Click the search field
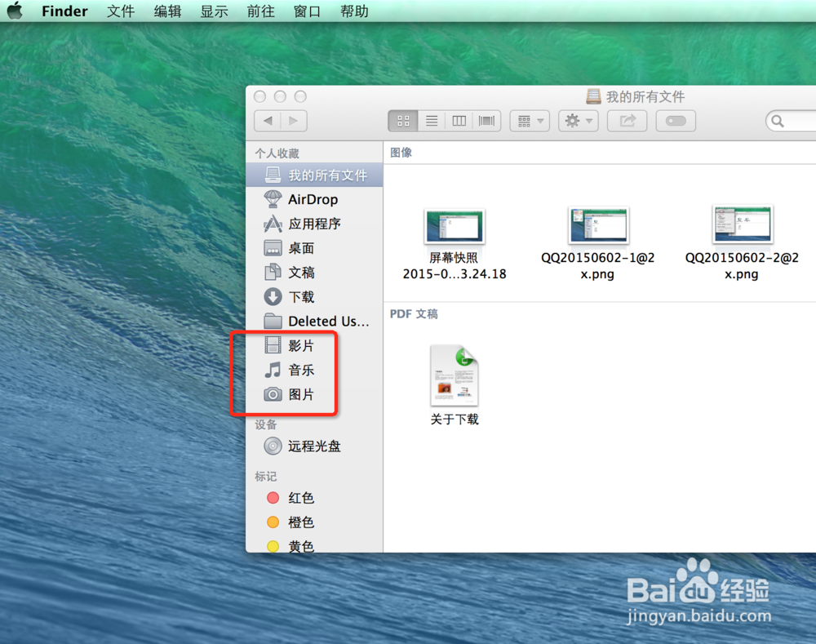 pyautogui.click(x=791, y=121)
